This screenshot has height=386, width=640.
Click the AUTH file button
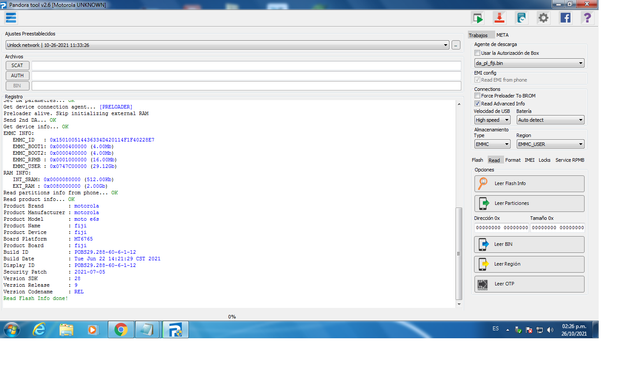pyautogui.click(x=17, y=75)
